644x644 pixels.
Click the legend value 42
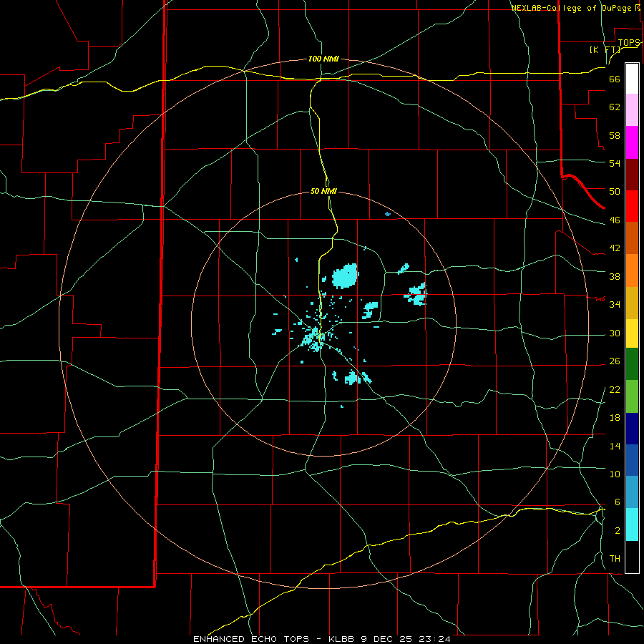coord(615,248)
